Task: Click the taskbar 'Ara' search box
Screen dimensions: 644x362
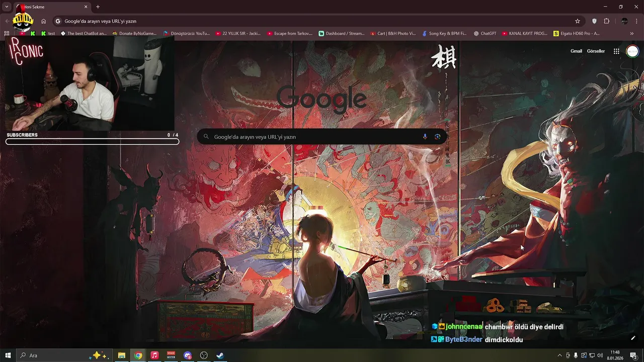Action: point(64,355)
